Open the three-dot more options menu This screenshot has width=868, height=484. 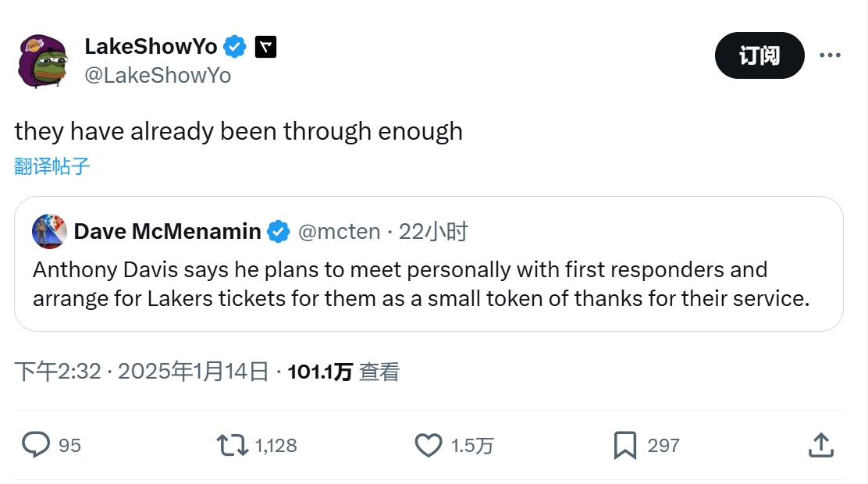point(830,55)
